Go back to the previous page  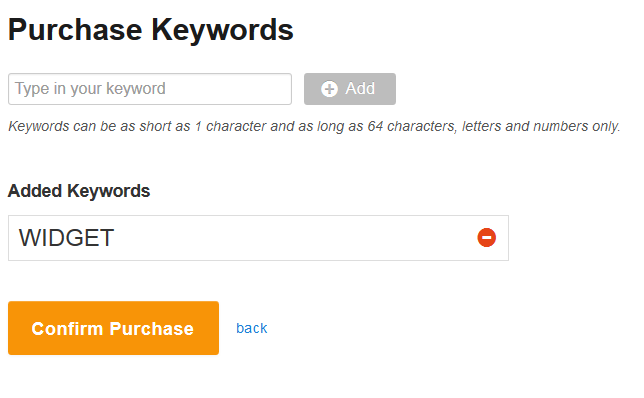tap(252, 328)
